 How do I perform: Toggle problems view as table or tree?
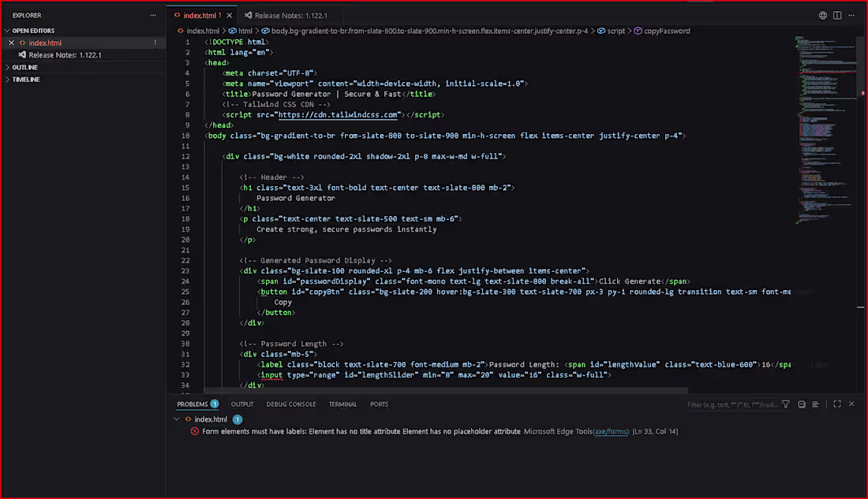point(815,404)
